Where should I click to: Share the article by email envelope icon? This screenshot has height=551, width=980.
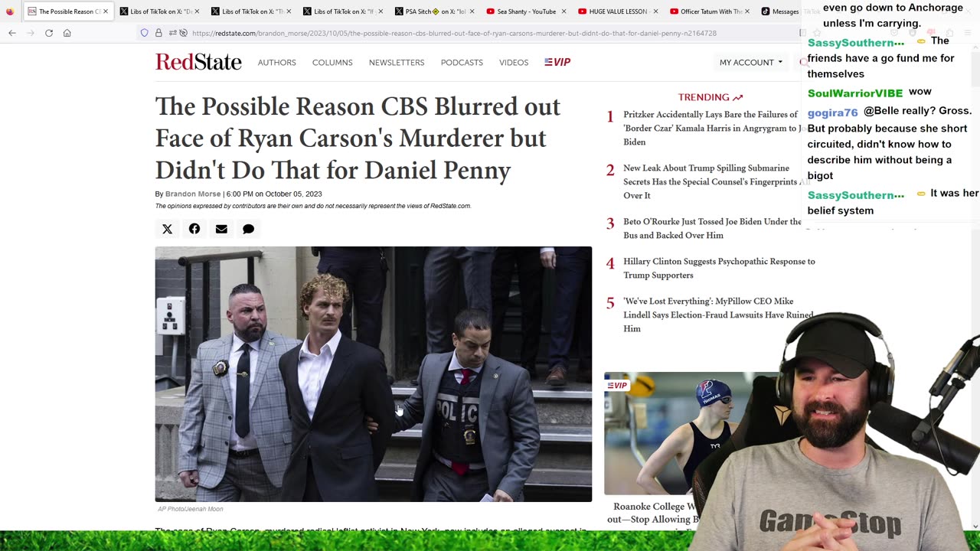(x=221, y=229)
